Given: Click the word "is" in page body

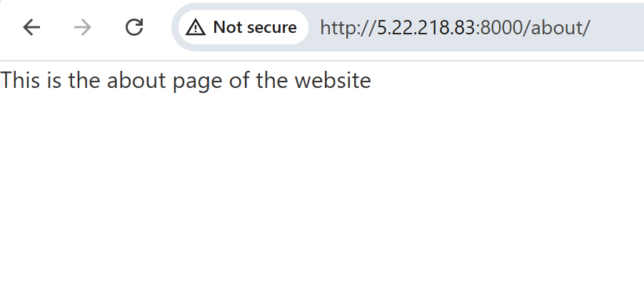Looking at the screenshot, I should 54,80.
